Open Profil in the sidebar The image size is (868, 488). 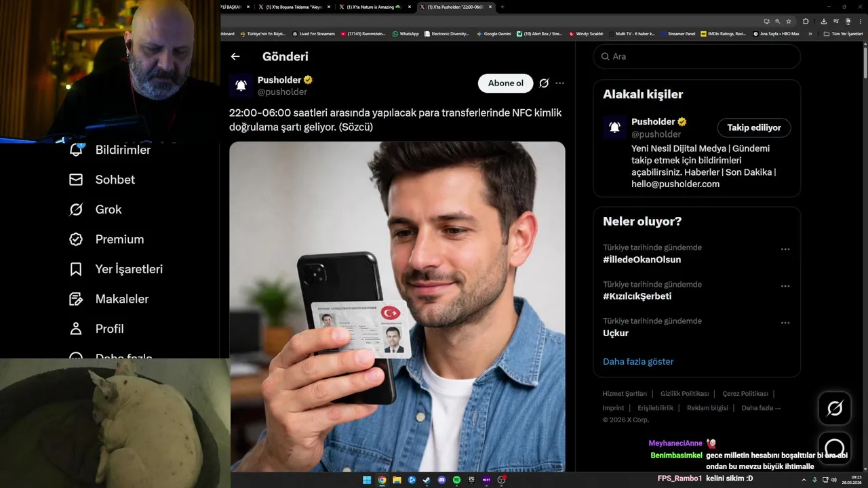tap(97, 329)
